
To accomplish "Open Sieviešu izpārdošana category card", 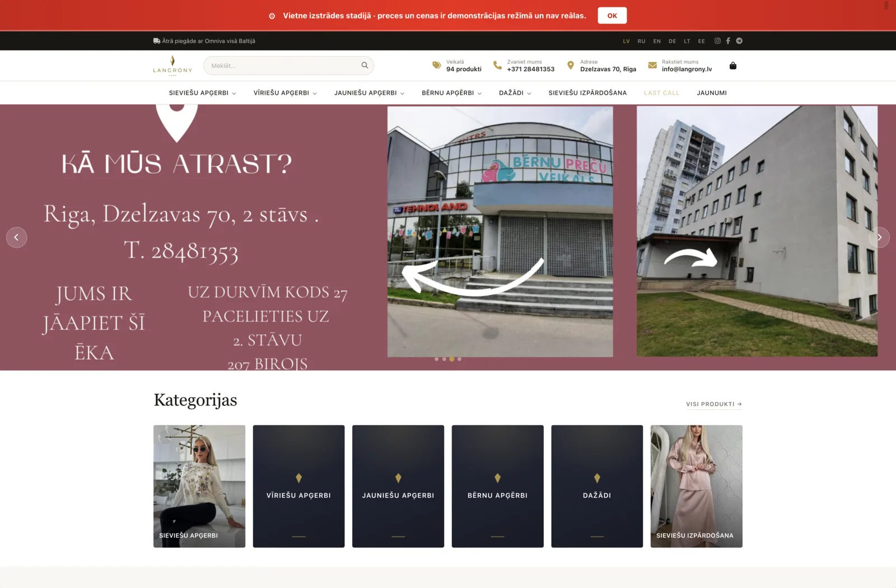I will pos(697,486).
